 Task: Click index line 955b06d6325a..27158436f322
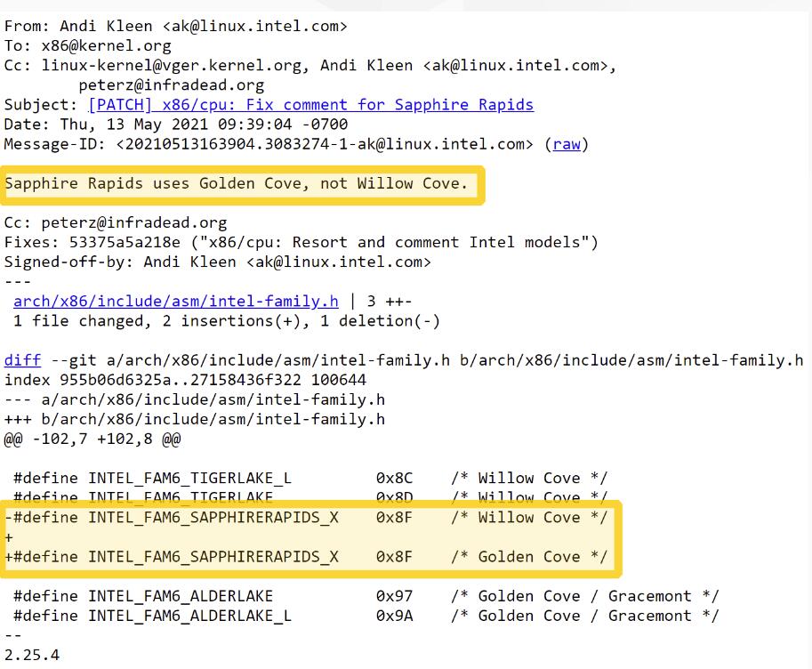click(x=185, y=380)
